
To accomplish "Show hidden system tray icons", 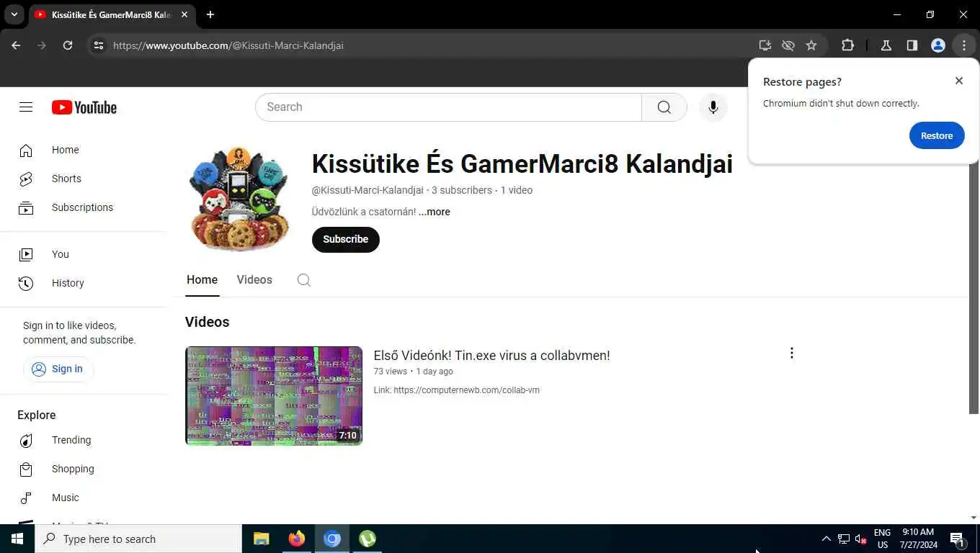I will pyautogui.click(x=826, y=539).
